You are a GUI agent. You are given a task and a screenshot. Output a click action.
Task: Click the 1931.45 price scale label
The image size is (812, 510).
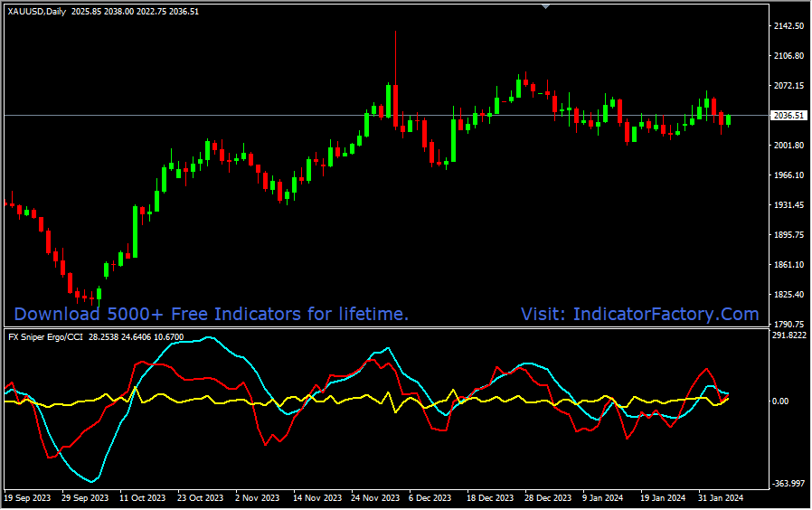[x=788, y=205]
